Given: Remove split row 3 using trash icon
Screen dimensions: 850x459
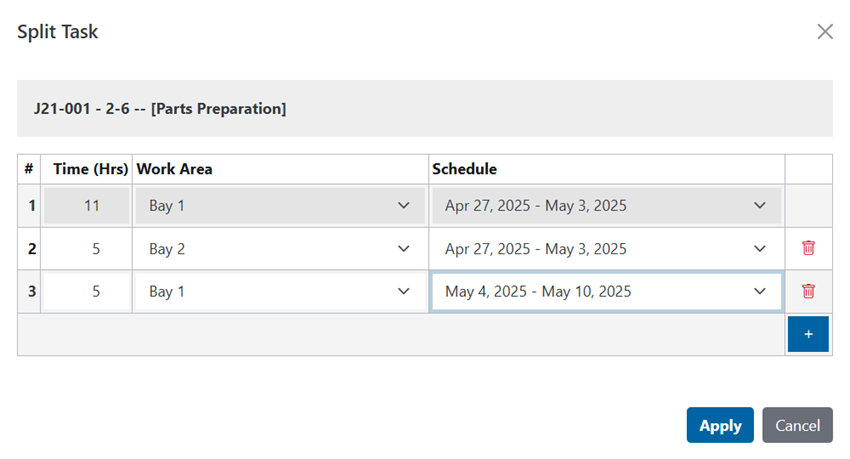Looking at the screenshot, I should [808, 291].
